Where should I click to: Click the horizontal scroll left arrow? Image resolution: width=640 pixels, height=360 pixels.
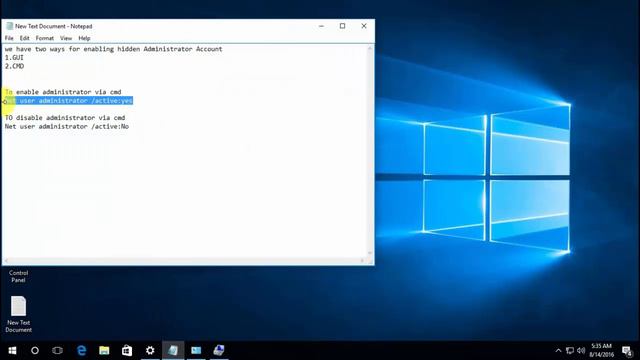(6, 261)
